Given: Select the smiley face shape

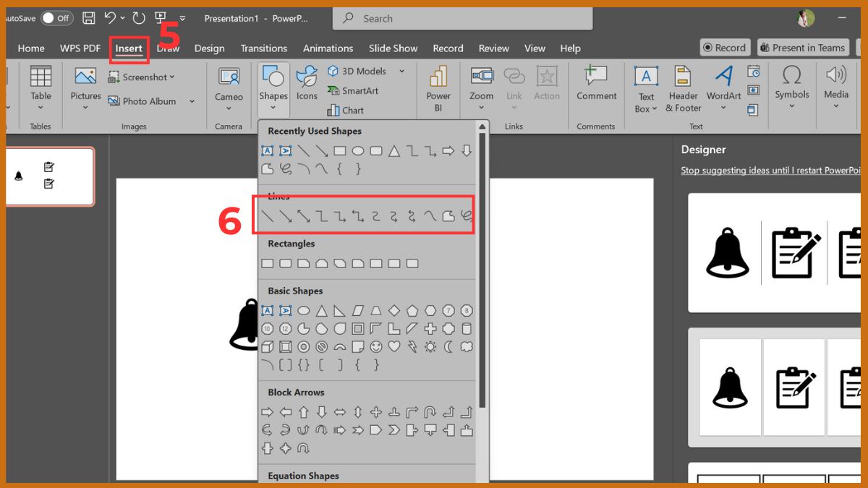Looking at the screenshot, I should tap(376, 347).
